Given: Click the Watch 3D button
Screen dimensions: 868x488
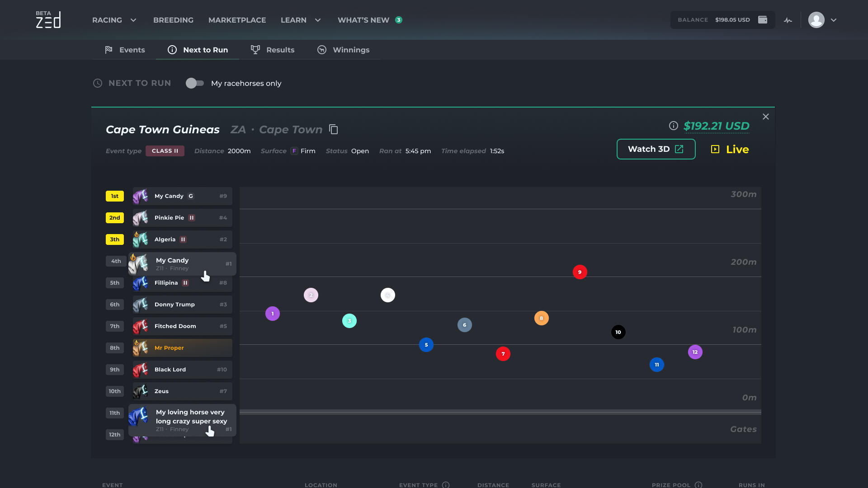Looking at the screenshot, I should tap(656, 149).
